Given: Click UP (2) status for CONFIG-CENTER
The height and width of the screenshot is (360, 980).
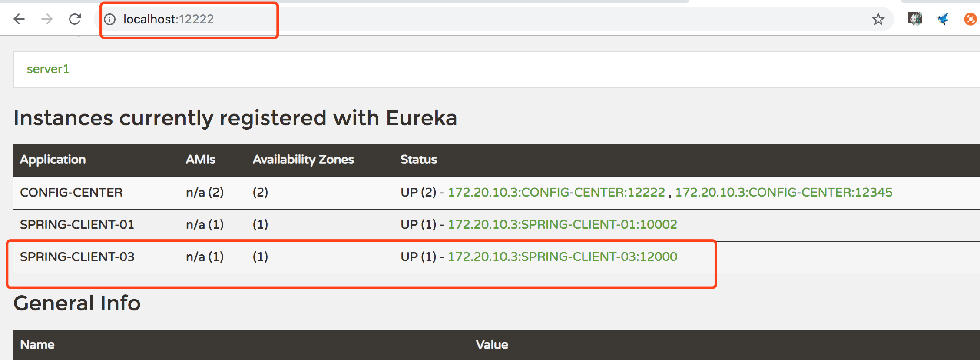Looking at the screenshot, I should pos(418,192).
